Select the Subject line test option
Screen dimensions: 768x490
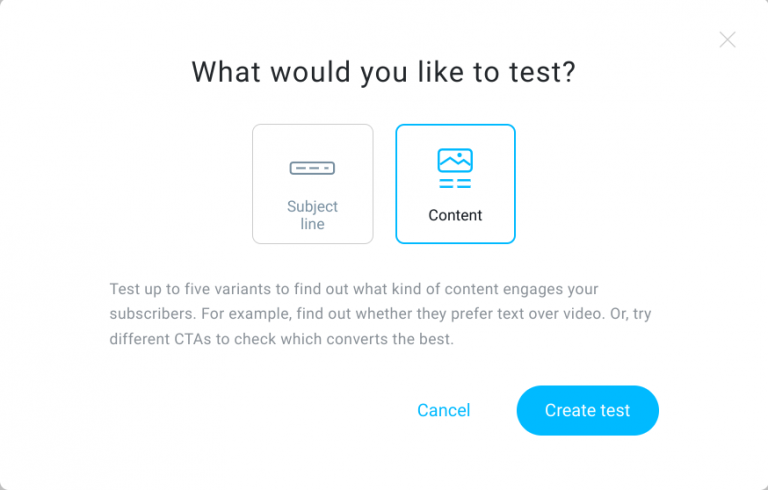pos(312,184)
